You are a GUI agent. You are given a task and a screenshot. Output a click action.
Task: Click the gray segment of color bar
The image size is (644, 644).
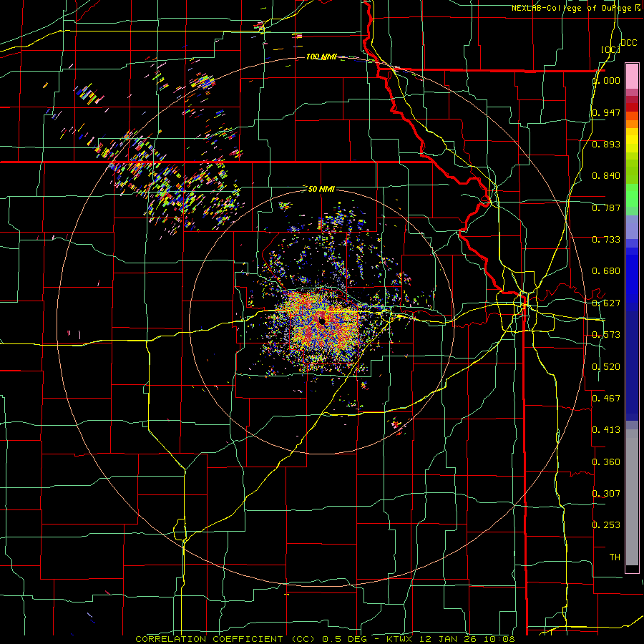pos(632,497)
